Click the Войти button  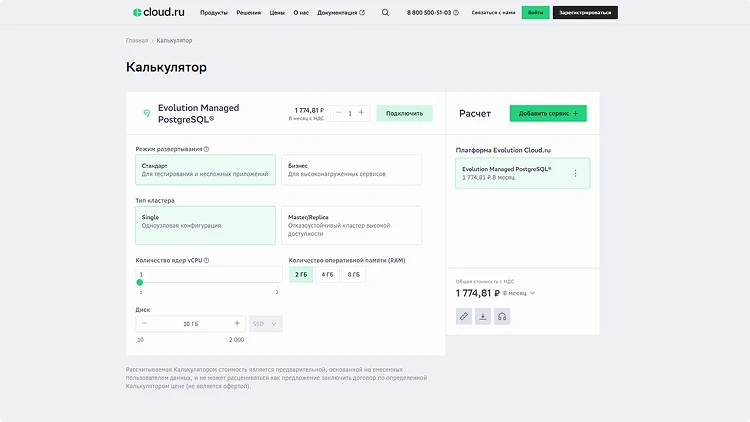pos(535,12)
